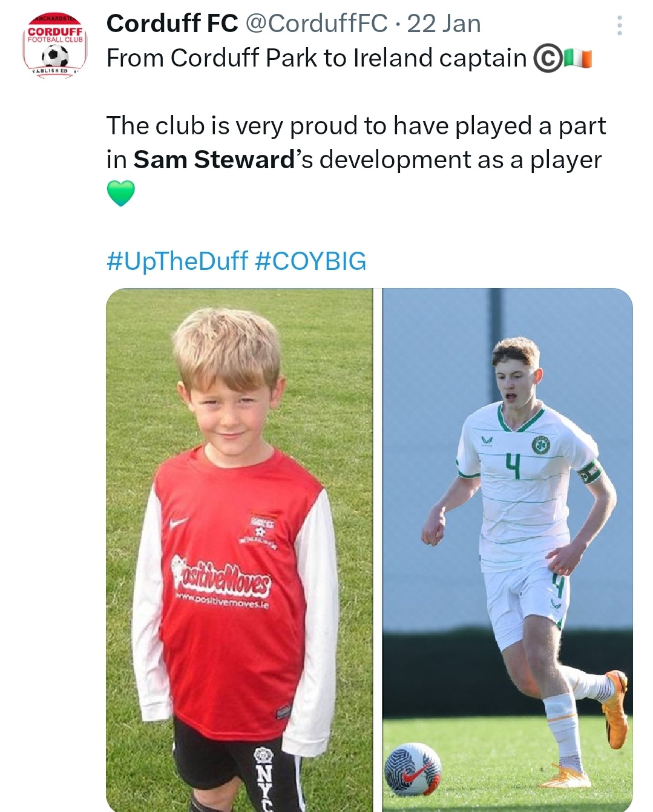Image resolution: width=653 pixels, height=812 pixels.
Task: Click the captain armband in right photo
Action: tap(589, 472)
